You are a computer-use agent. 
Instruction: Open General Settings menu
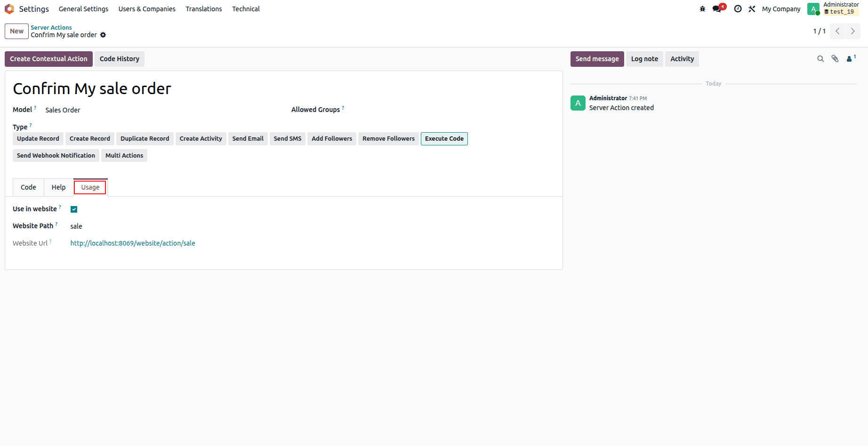[x=83, y=9]
